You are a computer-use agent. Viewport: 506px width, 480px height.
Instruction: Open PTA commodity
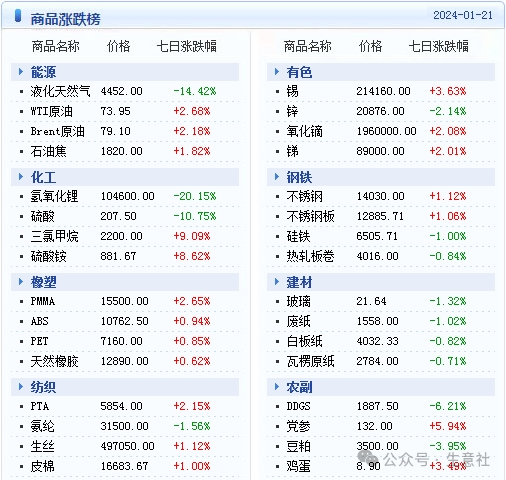[40, 406]
